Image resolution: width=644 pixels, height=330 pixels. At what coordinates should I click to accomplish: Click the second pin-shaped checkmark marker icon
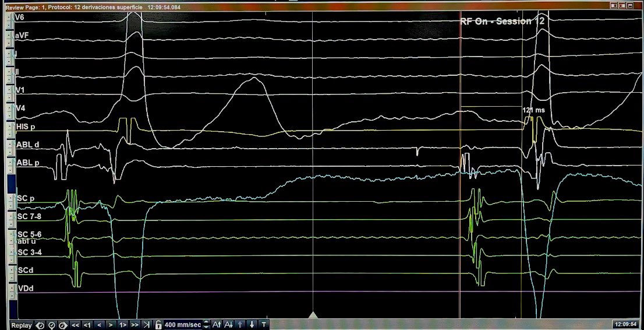coord(52,325)
